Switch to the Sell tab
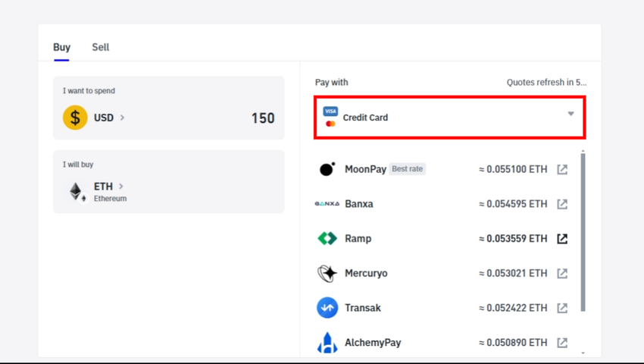644x364 pixels. [100, 47]
